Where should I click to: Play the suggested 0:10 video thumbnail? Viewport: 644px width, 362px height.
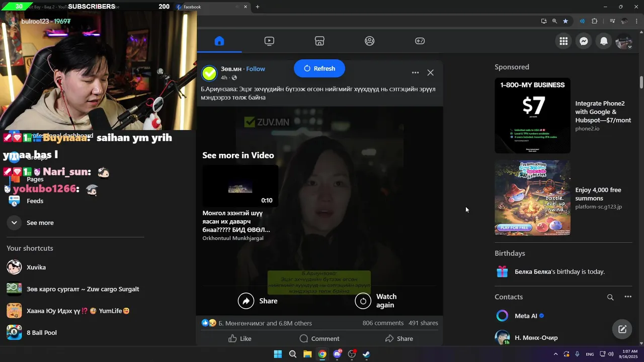tap(240, 186)
